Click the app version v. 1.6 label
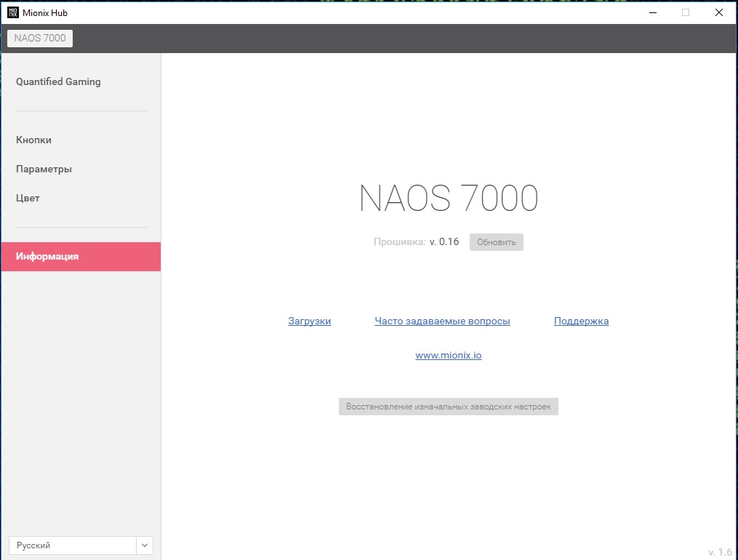Image resolution: width=738 pixels, height=560 pixels. coord(720,553)
